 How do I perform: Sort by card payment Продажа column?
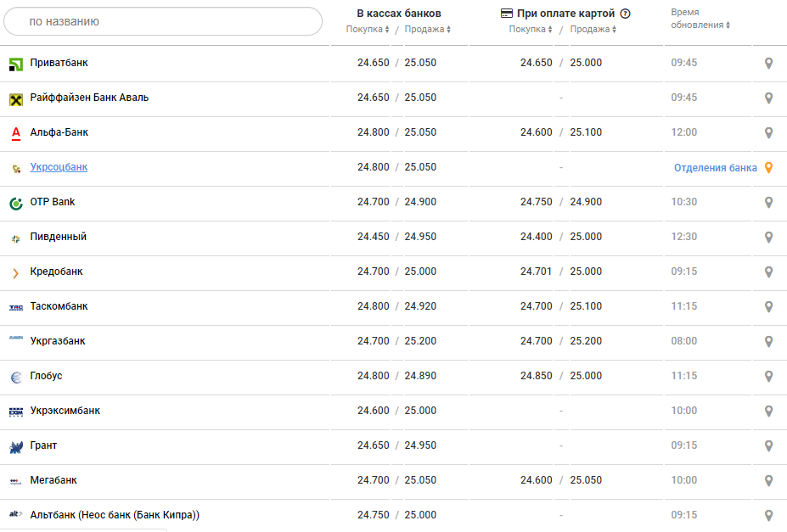(x=593, y=30)
